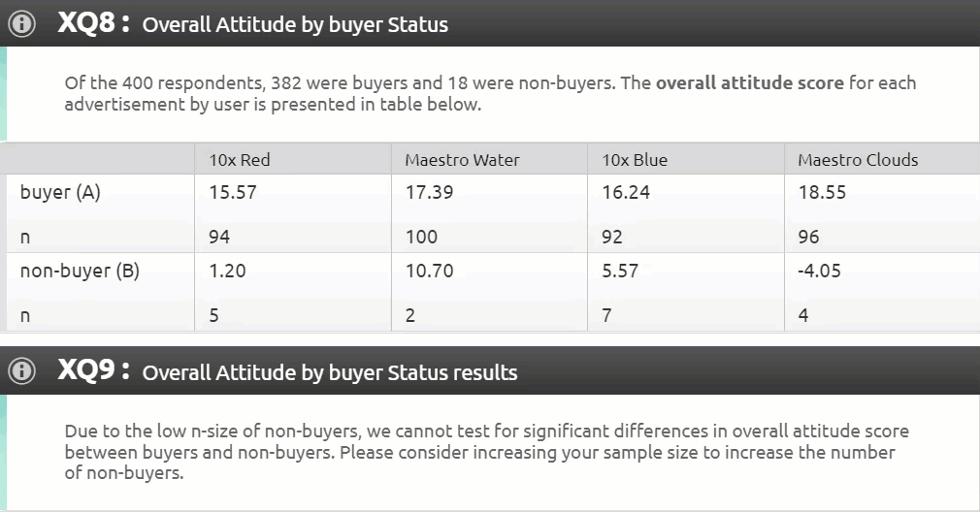
Task: Click the buyer score 17.39 cell
Action: click(x=429, y=192)
